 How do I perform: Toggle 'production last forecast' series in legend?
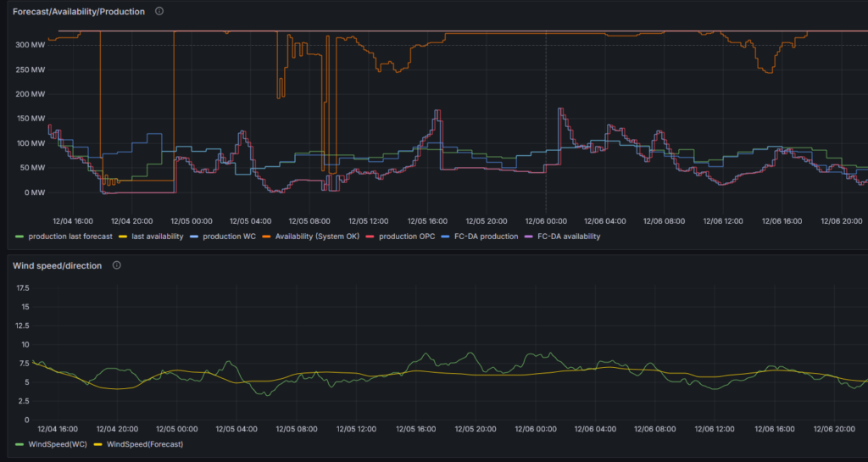(70, 237)
